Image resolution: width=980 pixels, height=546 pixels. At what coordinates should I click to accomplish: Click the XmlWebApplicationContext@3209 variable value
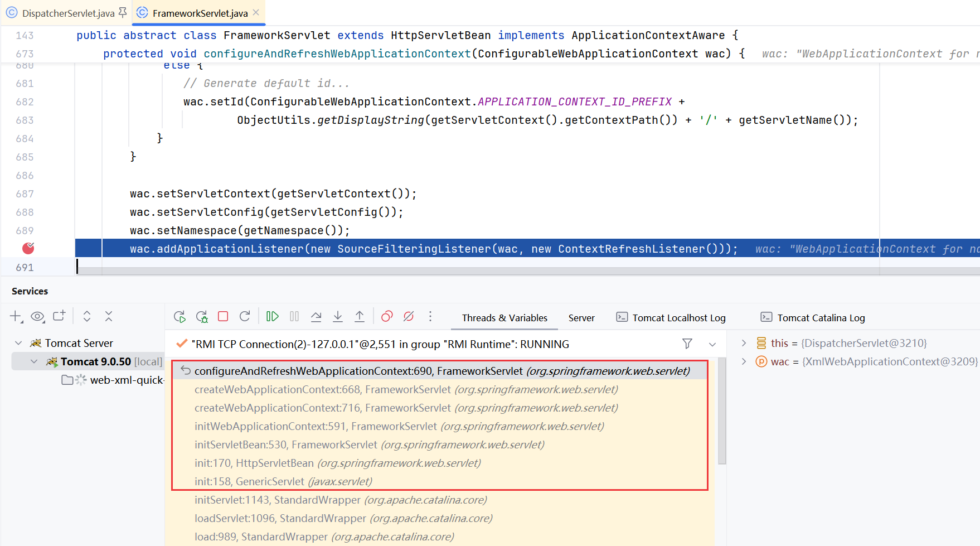pos(890,361)
